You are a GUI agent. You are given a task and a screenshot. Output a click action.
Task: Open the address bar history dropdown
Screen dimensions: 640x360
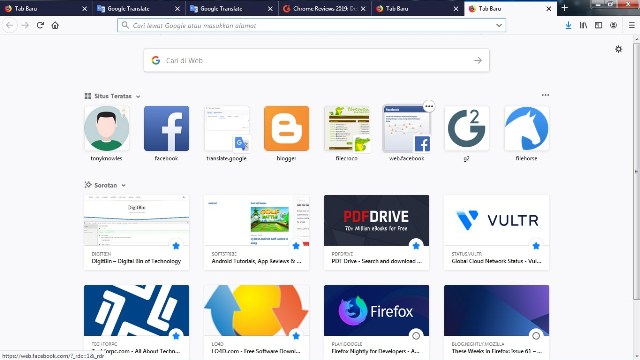click(x=499, y=25)
